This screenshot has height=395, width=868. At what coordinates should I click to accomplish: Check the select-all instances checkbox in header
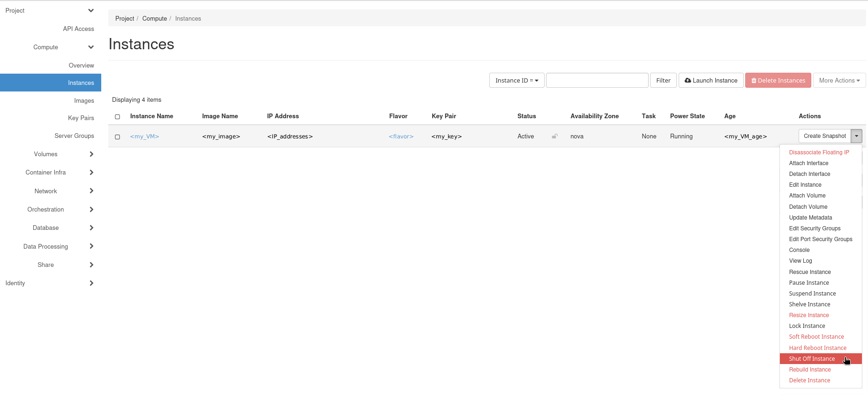pyautogui.click(x=118, y=117)
